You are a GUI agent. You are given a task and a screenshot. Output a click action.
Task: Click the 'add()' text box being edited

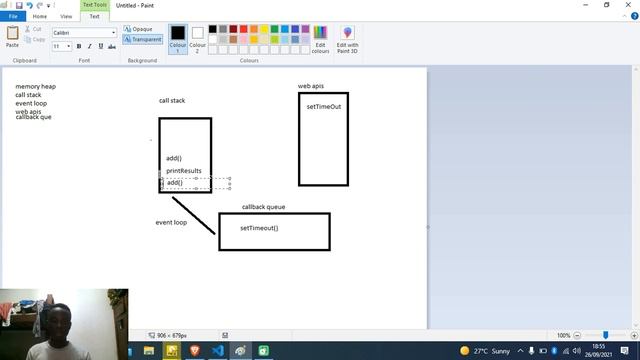tap(196, 183)
